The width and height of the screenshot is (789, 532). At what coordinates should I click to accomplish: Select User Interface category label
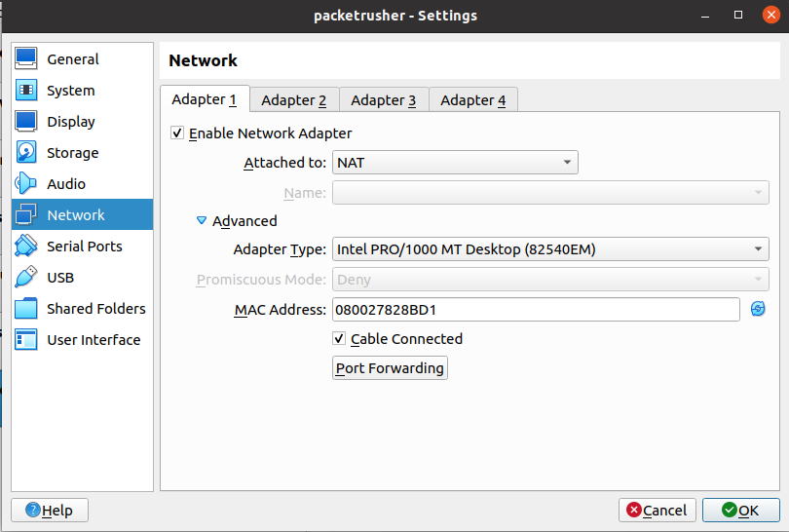pos(94,340)
